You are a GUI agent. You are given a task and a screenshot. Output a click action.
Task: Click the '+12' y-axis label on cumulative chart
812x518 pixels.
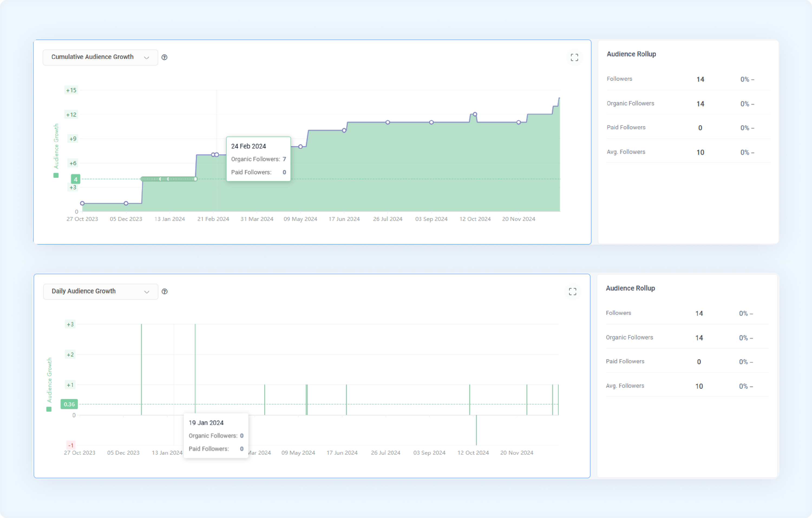(71, 115)
